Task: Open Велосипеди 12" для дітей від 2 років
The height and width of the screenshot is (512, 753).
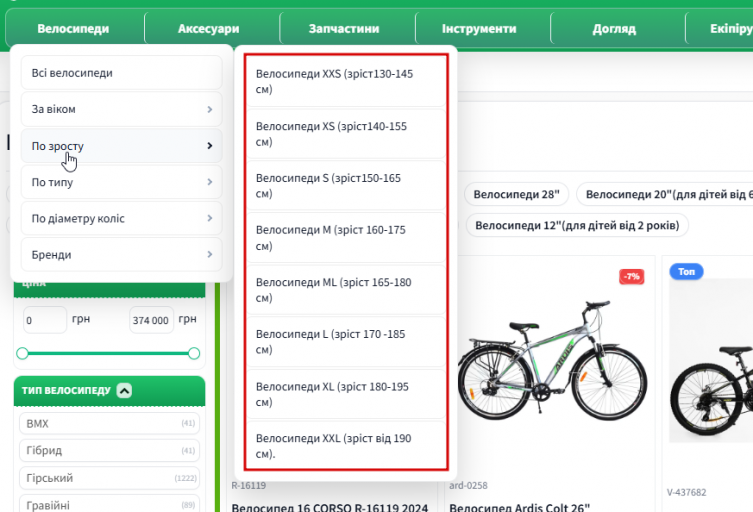Action: tap(577, 225)
